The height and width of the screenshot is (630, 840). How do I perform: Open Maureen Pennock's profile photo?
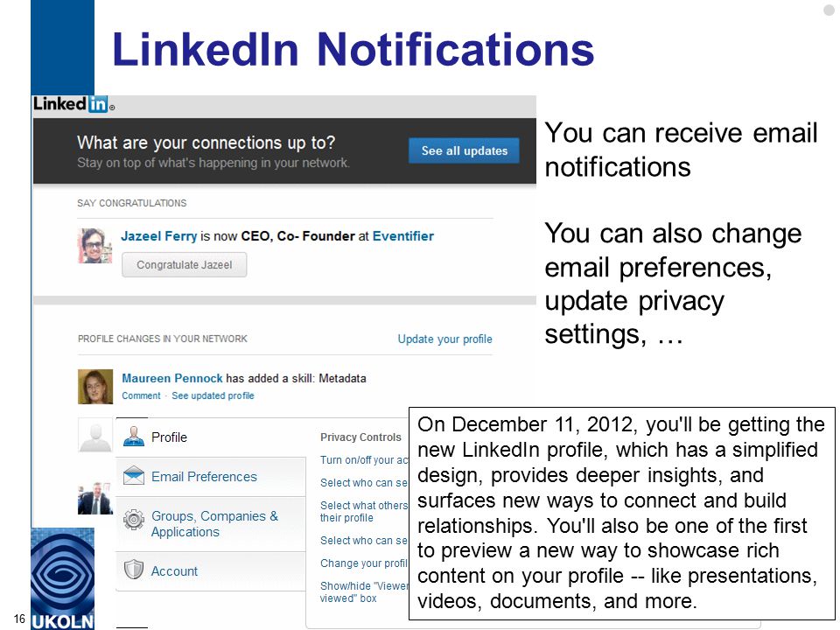click(x=94, y=386)
